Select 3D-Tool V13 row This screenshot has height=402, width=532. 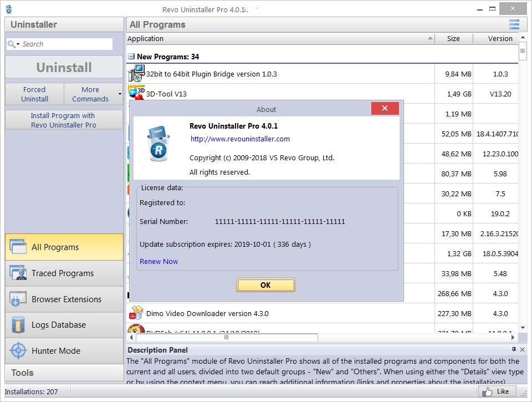coord(323,94)
